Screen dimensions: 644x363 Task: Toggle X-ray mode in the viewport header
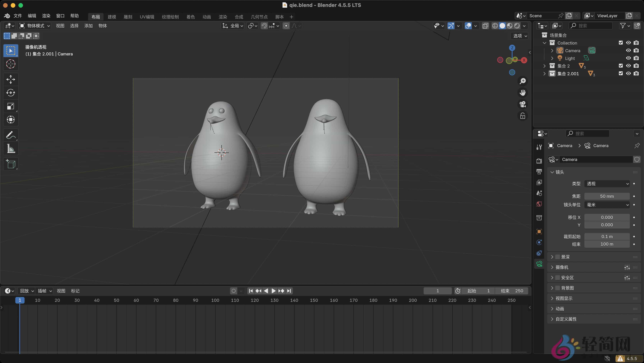pyautogui.click(x=485, y=26)
